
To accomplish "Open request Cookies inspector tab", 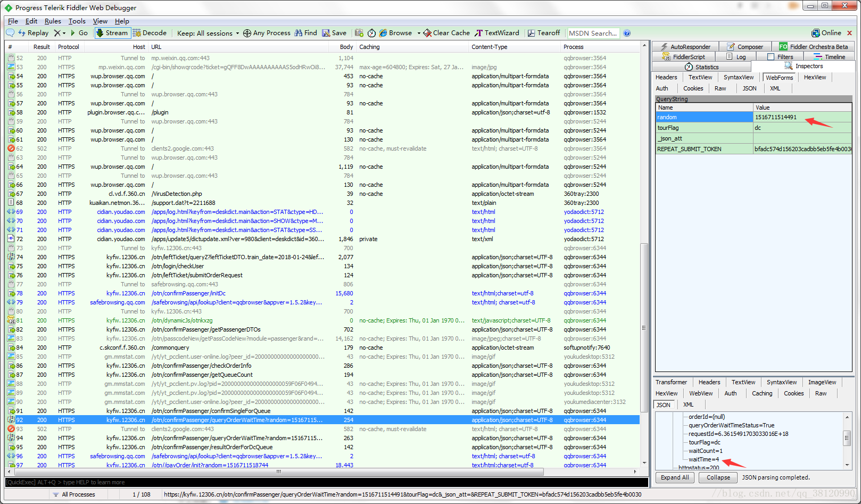I will coord(693,88).
